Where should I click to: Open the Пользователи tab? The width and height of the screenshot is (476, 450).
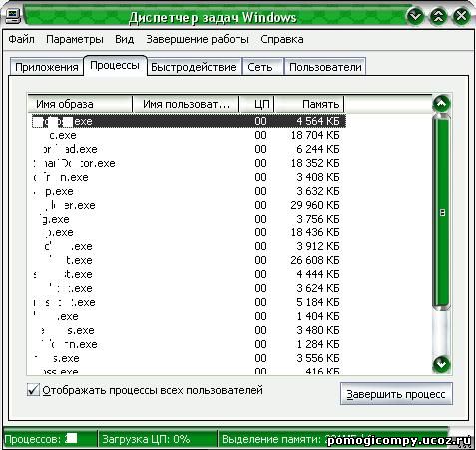click(x=325, y=67)
